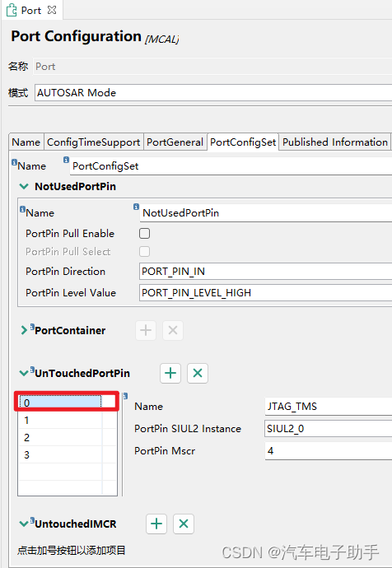Click the PortContainer delete button
392x568 pixels.
click(173, 330)
